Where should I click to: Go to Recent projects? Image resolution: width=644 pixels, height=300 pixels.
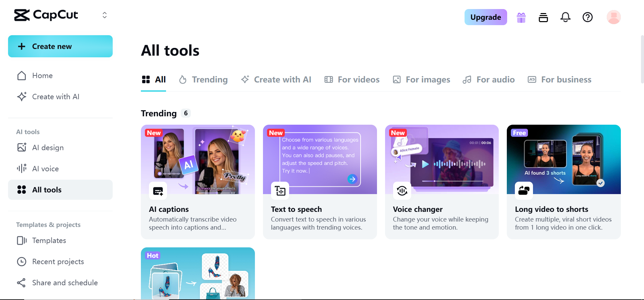point(58,261)
